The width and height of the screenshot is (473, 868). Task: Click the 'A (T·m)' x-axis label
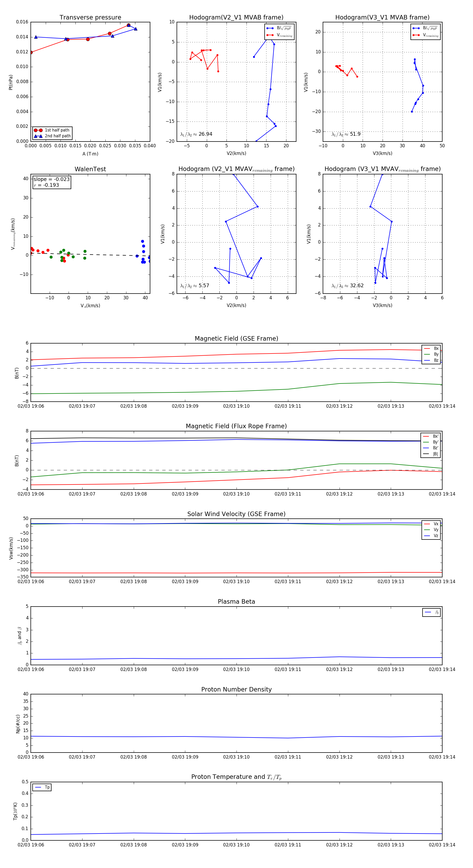90,154
